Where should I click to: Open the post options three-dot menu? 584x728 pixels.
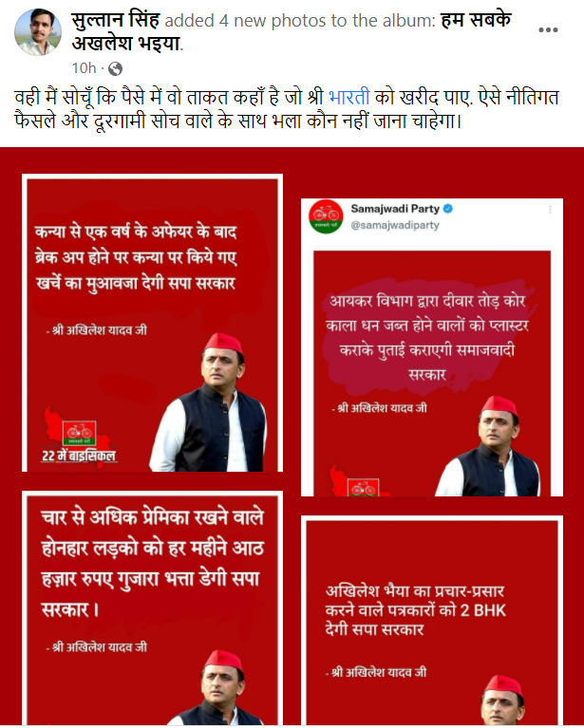tap(548, 30)
